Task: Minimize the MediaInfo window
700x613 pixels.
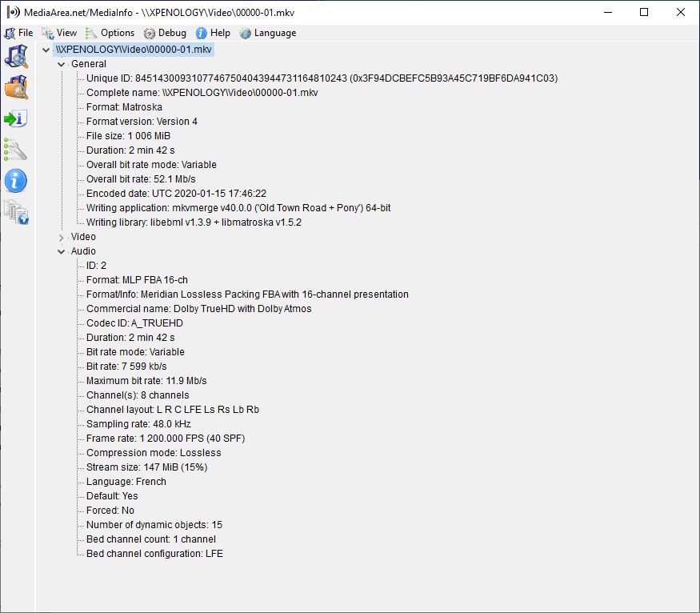Action: coord(607,12)
